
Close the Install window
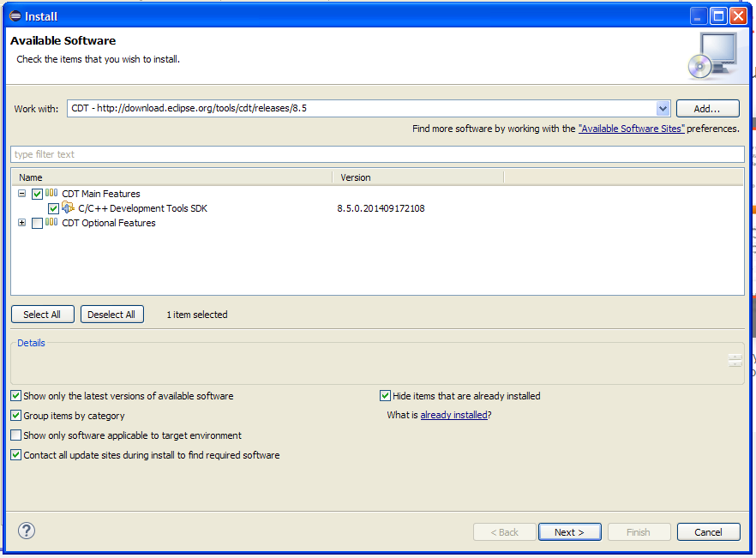point(739,16)
